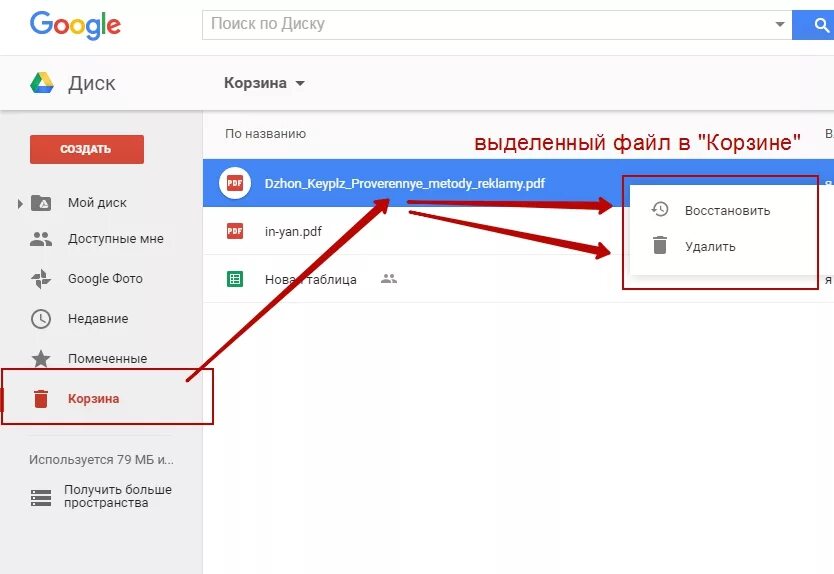Click the Помеченные star icon
834x574 pixels.
(41, 359)
